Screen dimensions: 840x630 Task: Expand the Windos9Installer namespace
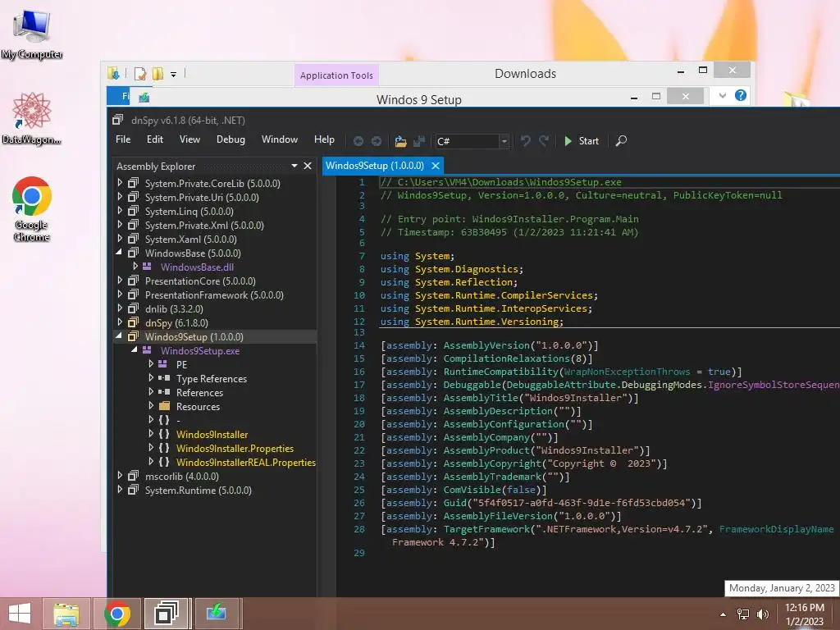point(151,433)
